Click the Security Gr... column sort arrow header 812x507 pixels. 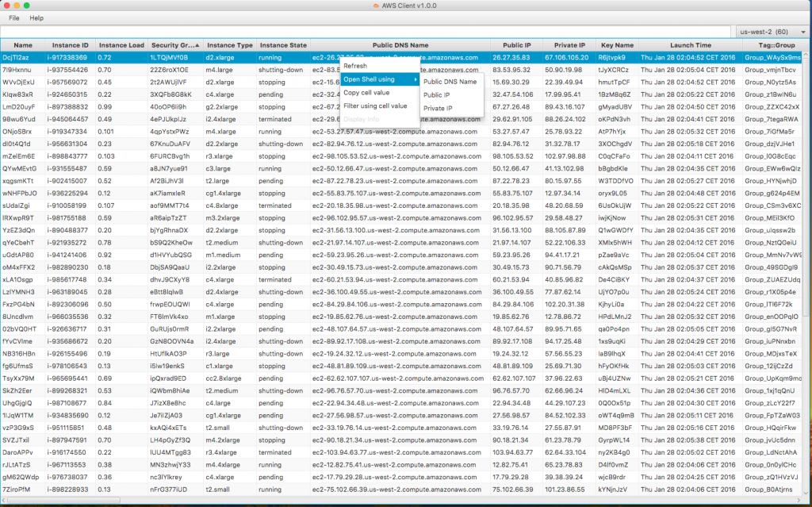coord(175,45)
